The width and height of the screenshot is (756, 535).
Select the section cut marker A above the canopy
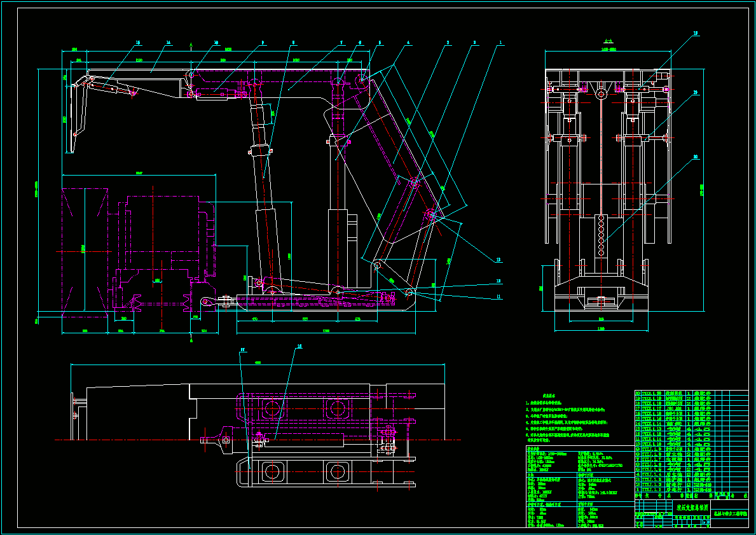pyautogui.click(x=191, y=45)
